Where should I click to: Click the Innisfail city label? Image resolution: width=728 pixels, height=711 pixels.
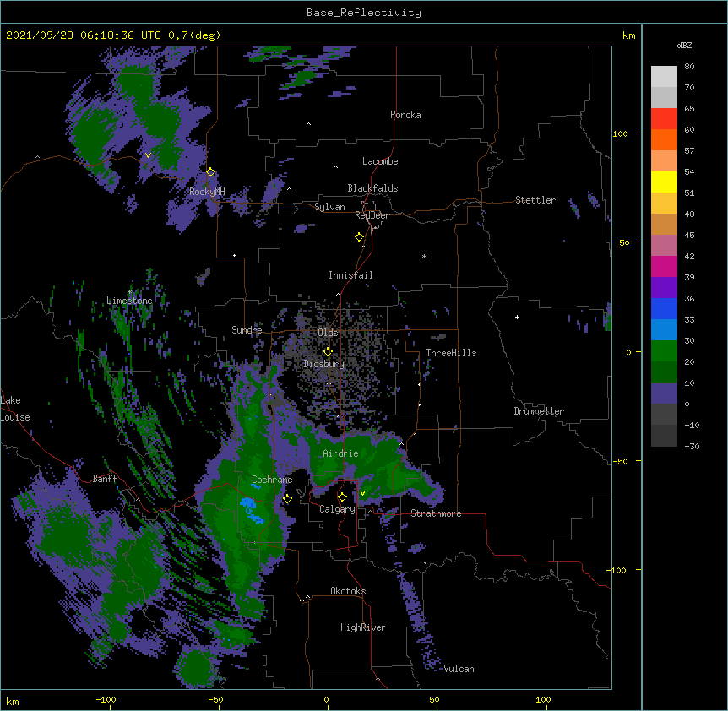pyautogui.click(x=350, y=275)
